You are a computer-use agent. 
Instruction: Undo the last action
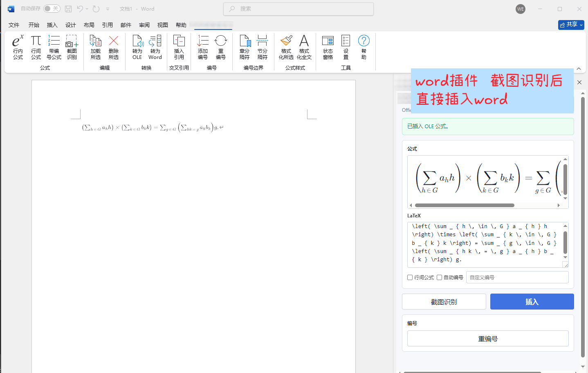tap(80, 9)
